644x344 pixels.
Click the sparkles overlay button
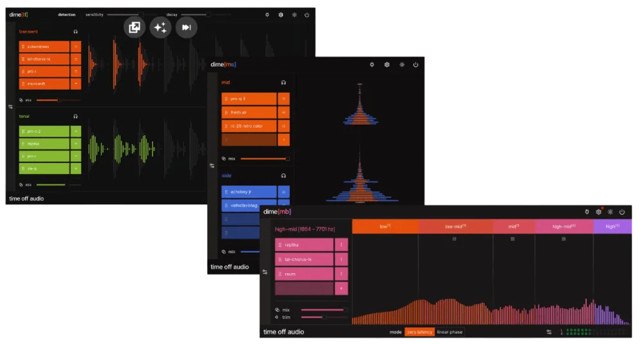(160, 28)
